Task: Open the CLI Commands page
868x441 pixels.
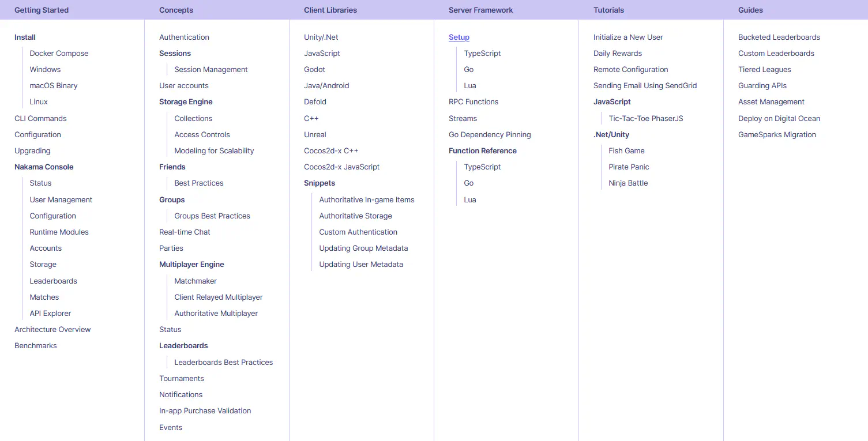Action: tap(40, 118)
